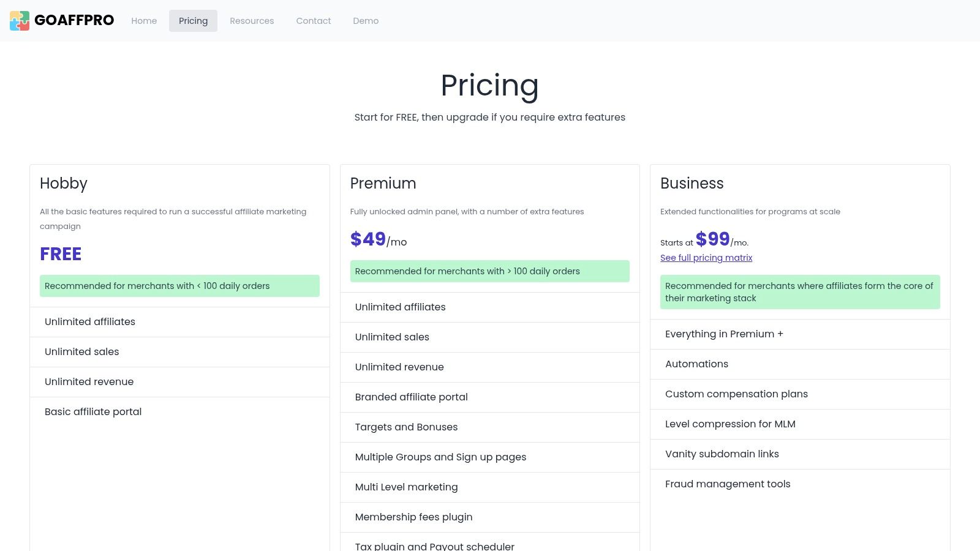Open the Resources nav menu
The height and width of the screenshot is (551, 980).
(x=252, y=21)
